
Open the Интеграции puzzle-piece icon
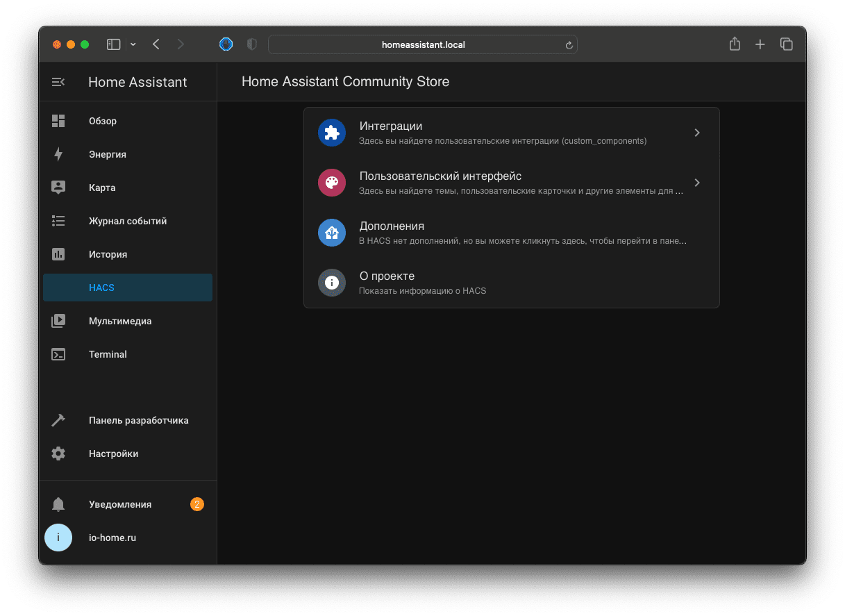[x=331, y=132]
